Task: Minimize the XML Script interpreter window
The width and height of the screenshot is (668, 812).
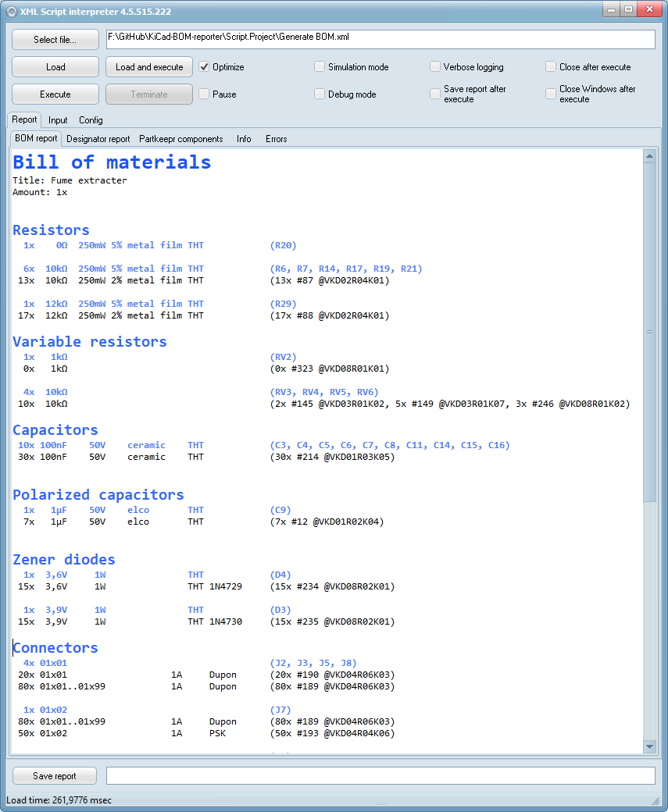Action: 612,9
